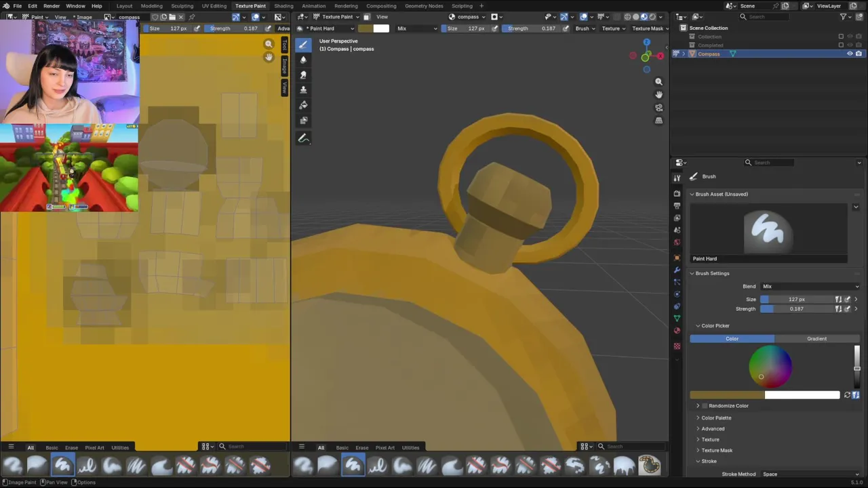Switch to the Geometry Nodes workspace tab

(x=424, y=5)
